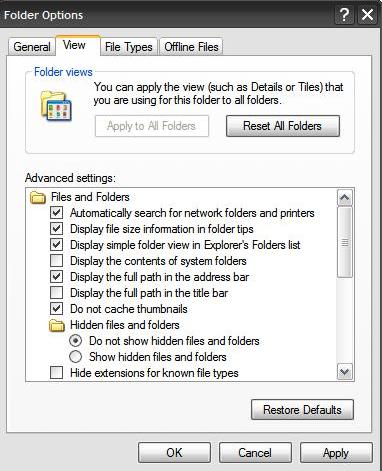
Task: Click the advanced settings scrollbar thumb
Action: pos(344,242)
